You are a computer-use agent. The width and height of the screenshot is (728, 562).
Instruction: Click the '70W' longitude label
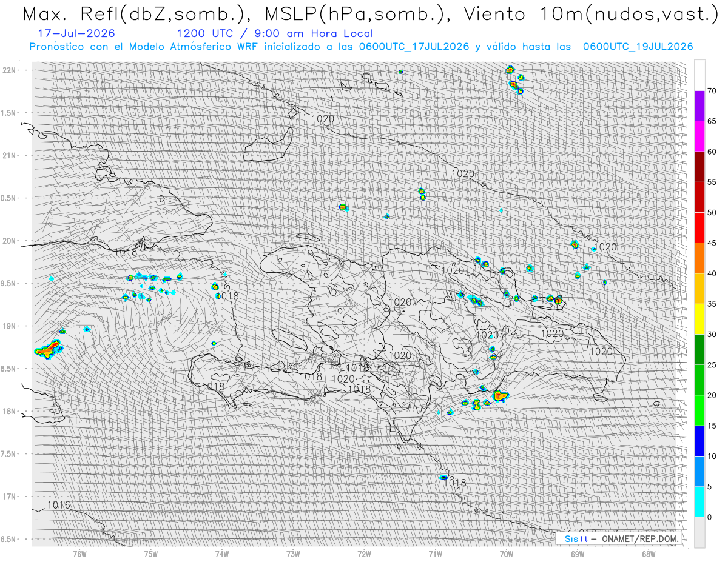[x=507, y=553]
